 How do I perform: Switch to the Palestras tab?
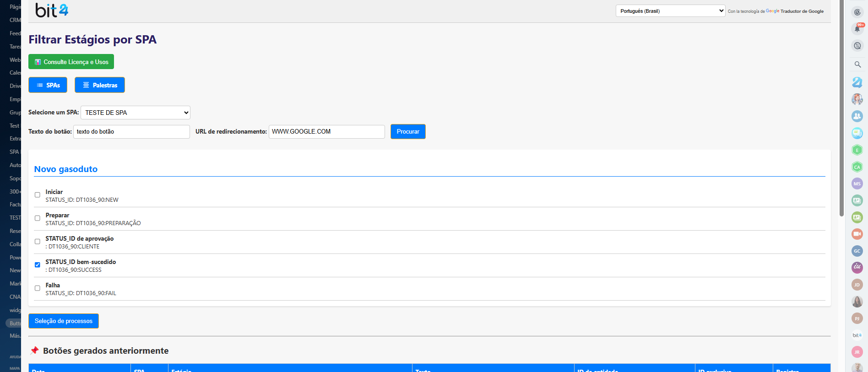coord(100,85)
